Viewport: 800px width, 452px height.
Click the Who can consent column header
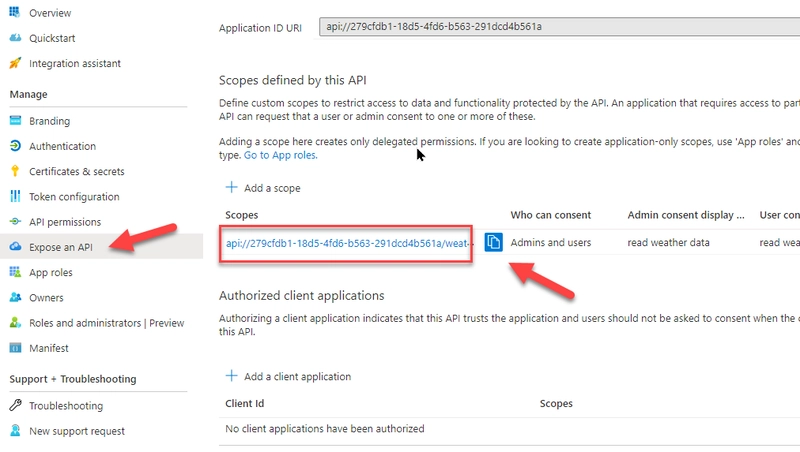point(551,215)
